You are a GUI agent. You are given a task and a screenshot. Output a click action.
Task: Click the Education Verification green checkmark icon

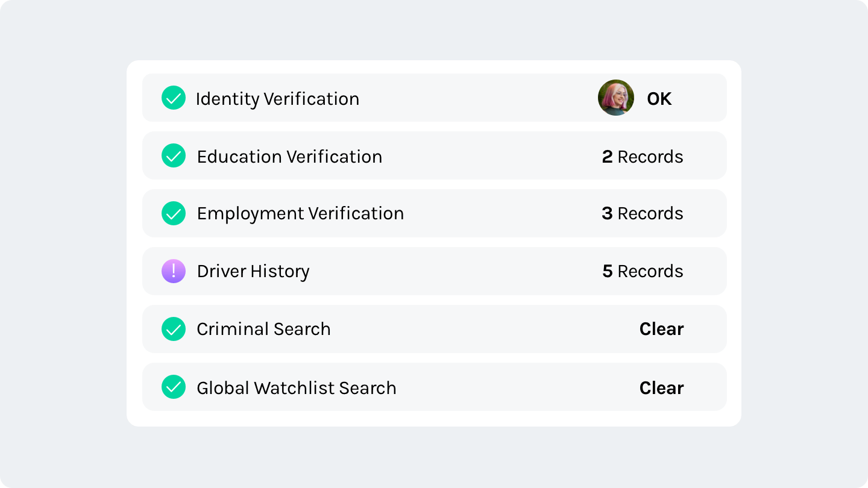point(174,155)
